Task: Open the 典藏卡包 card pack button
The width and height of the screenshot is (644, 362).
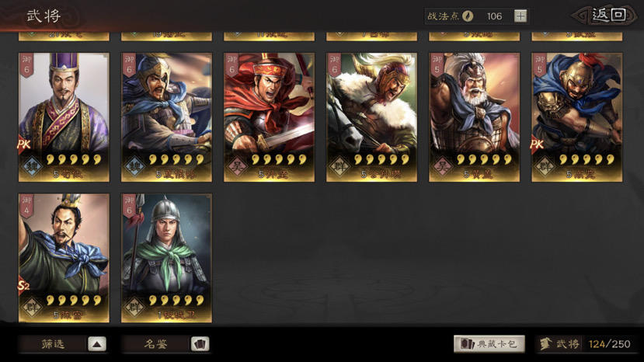Action: pyautogui.click(x=489, y=344)
